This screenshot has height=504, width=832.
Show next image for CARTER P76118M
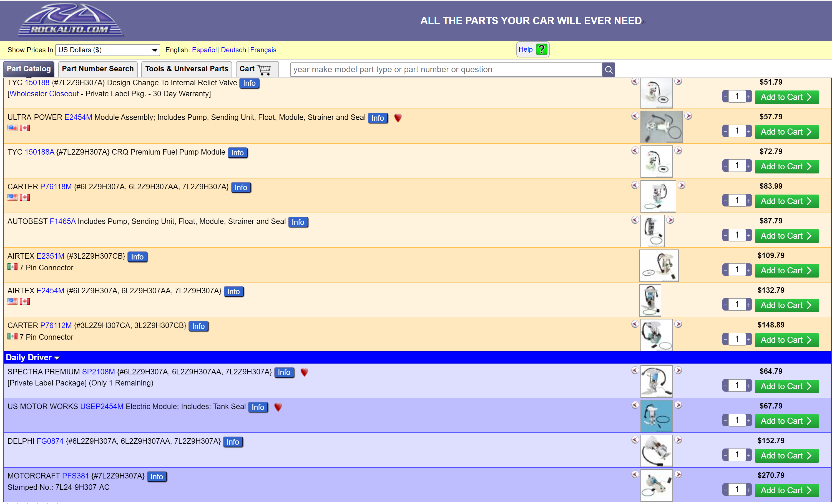click(682, 185)
